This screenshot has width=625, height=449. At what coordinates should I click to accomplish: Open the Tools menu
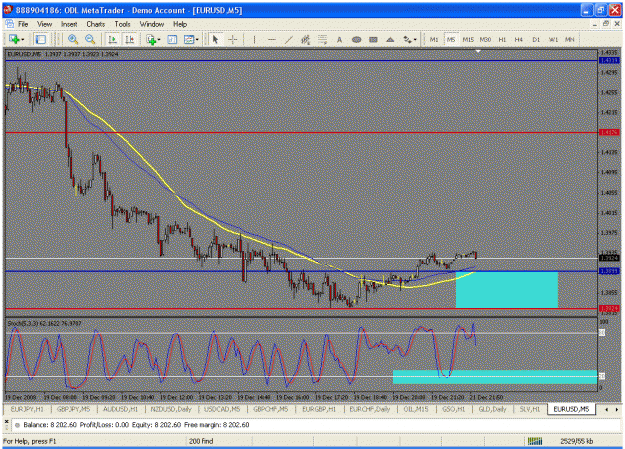[122, 24]
